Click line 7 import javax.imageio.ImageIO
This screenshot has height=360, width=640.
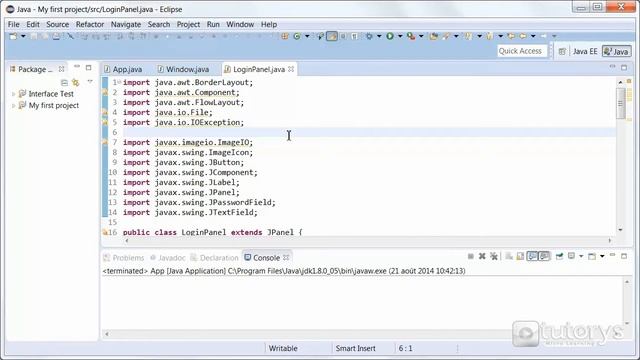(x=188, y=142)
